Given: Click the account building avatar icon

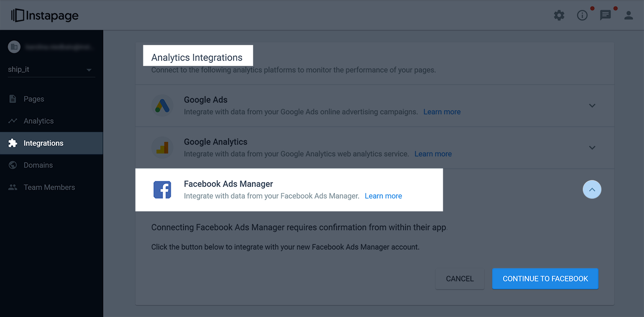Looking at the screenshot, I should [14, 47].
